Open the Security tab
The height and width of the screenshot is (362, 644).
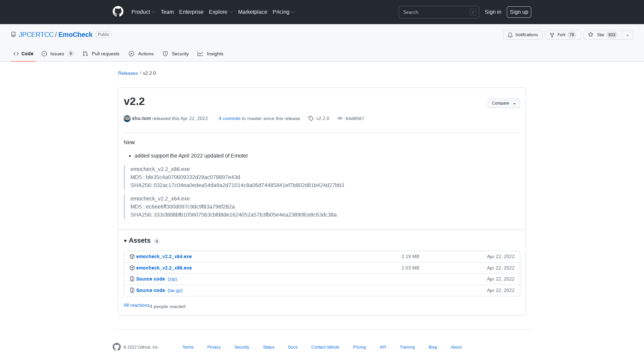(176, 54)
